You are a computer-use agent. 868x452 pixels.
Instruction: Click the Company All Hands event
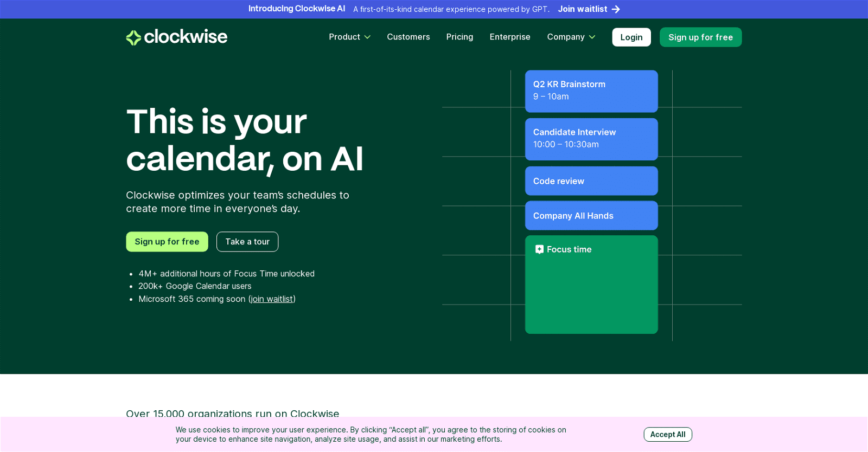point(591,216)
